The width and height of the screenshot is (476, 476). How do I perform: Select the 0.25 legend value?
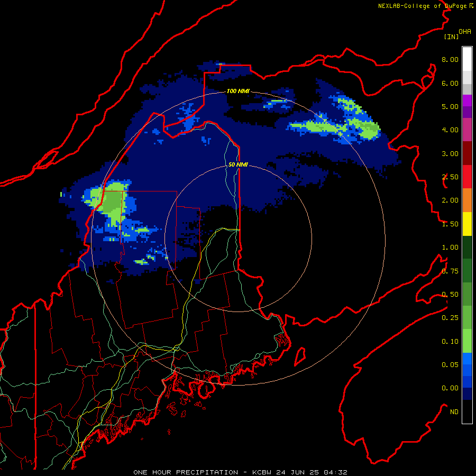450,318
